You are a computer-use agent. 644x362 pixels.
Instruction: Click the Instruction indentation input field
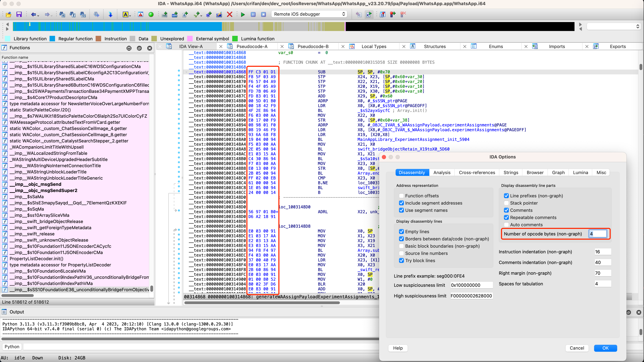point(603,252)
